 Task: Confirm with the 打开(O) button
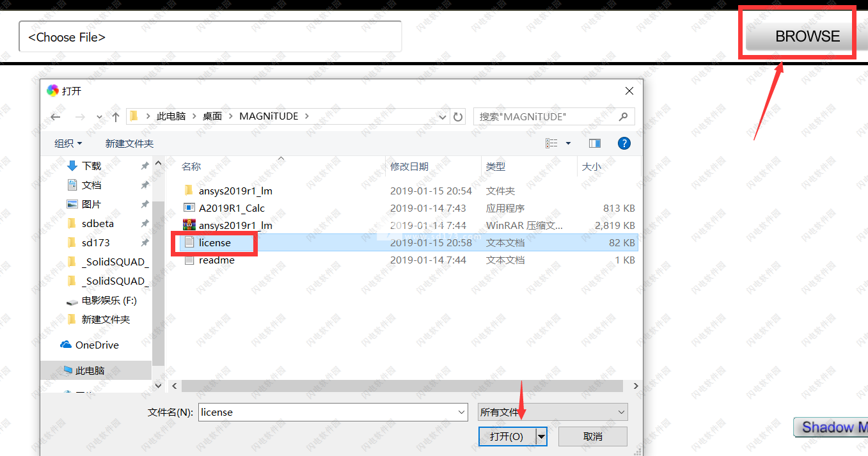pyautogui.click(x=507, y=436)
